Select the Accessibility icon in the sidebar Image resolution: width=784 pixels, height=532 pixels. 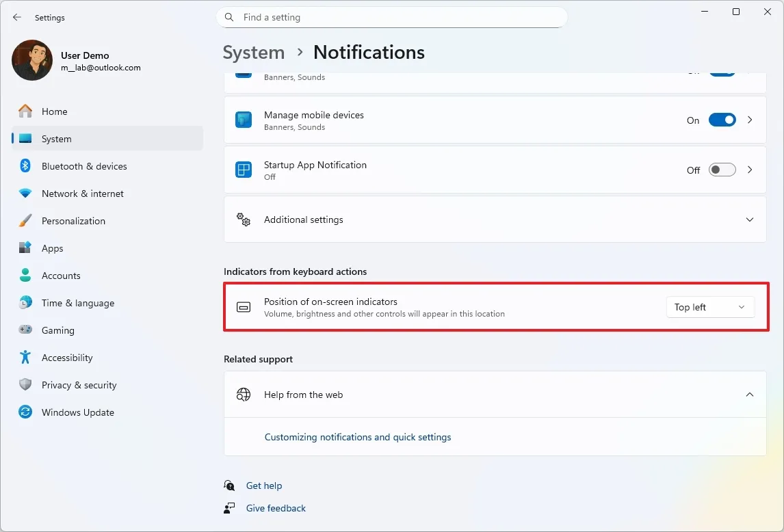click(x=25, y=358)
